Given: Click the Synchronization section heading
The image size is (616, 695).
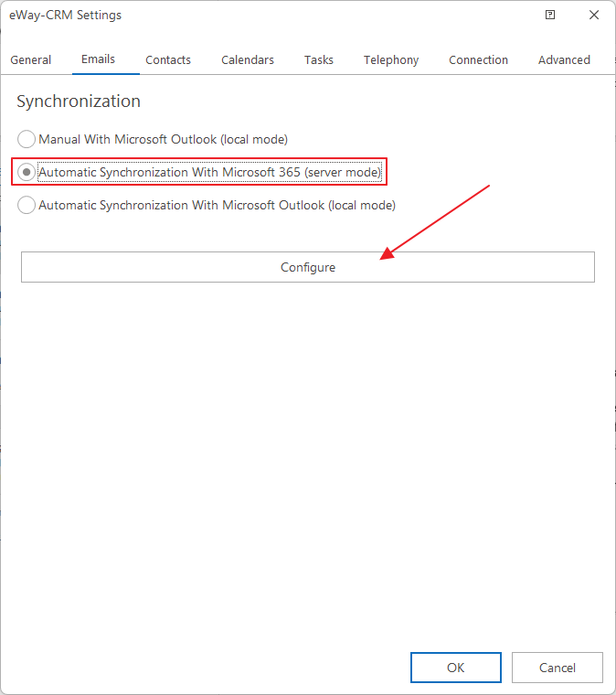Looking at the screenshot, I should pos(79,102).
